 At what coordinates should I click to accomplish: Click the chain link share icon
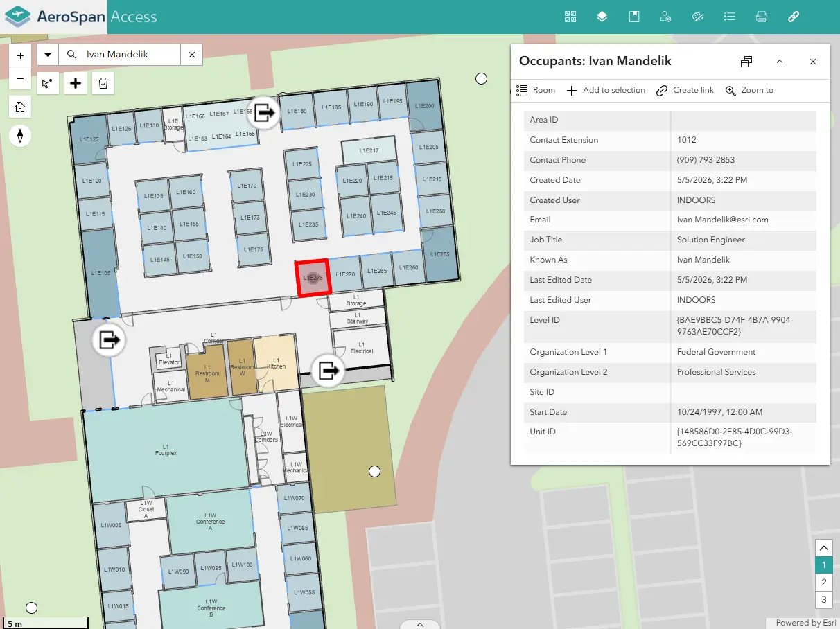tap(794, 17)
